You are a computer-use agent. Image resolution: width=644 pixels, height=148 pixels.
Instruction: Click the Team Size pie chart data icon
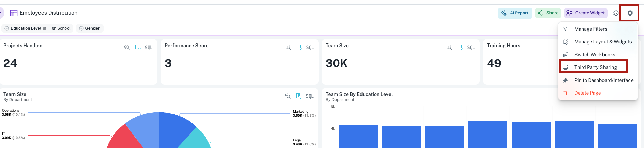pos(299,96)
